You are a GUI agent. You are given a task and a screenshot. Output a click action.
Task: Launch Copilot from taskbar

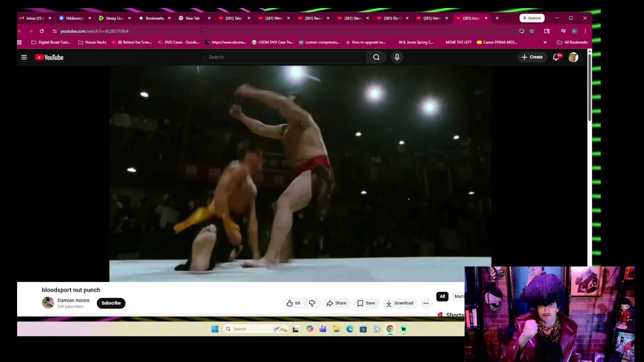click(309, 329)
